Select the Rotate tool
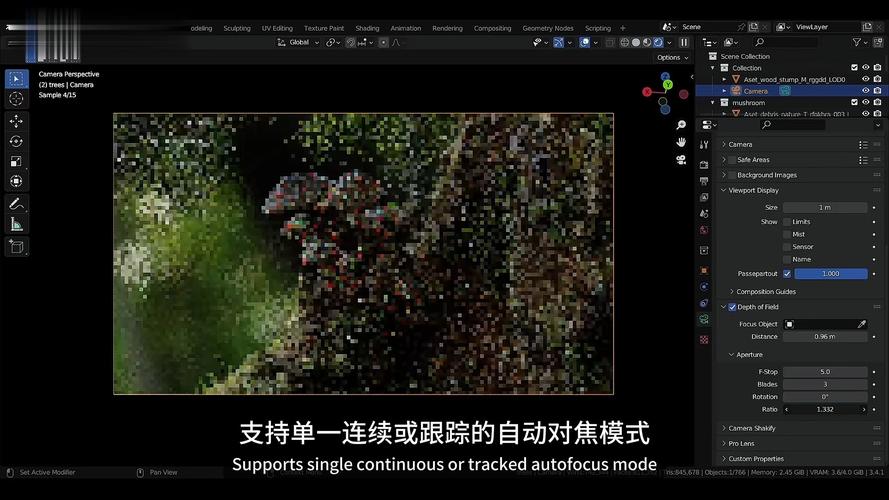This screenshot has width=889, height=500. tap(16, 141)
